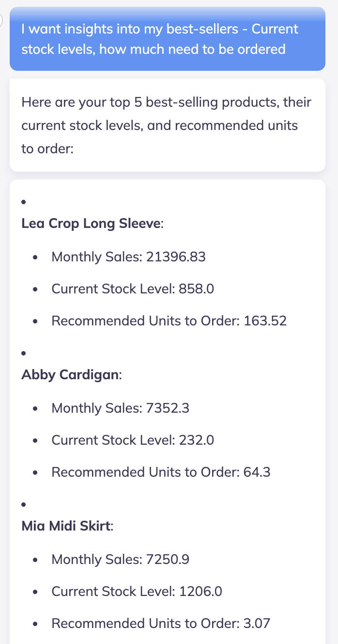Viewport: 338px width, 644px height.
Task: Click Current Stock Level 232.0 entry
Action: point(133,440)
